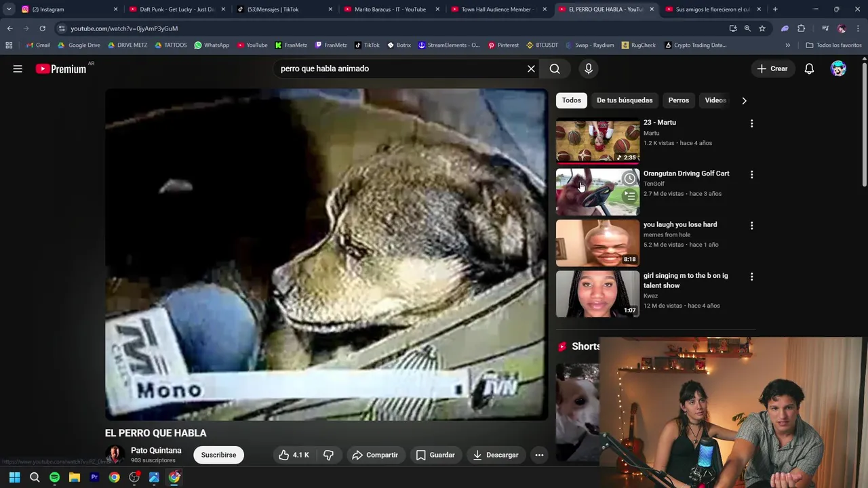The width and height of the screenshot is (868, 488).
Task: Open options menu for 23 - Martu
Action: click(751, 123)
